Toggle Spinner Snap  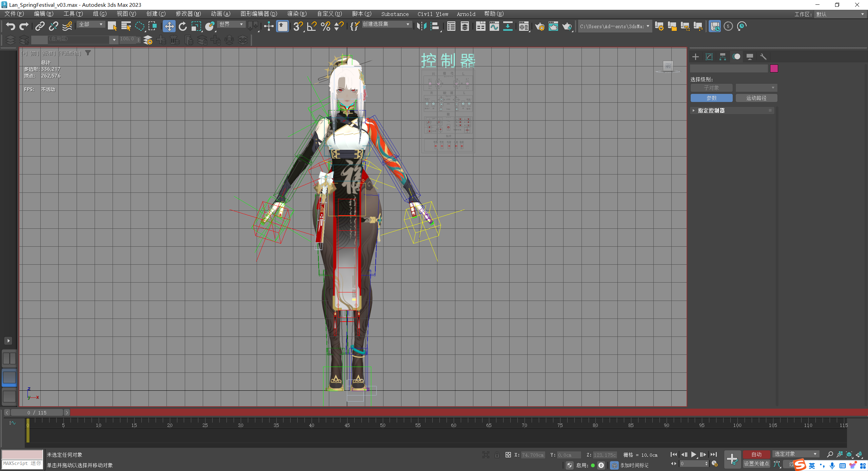click(x=339, y=26)
